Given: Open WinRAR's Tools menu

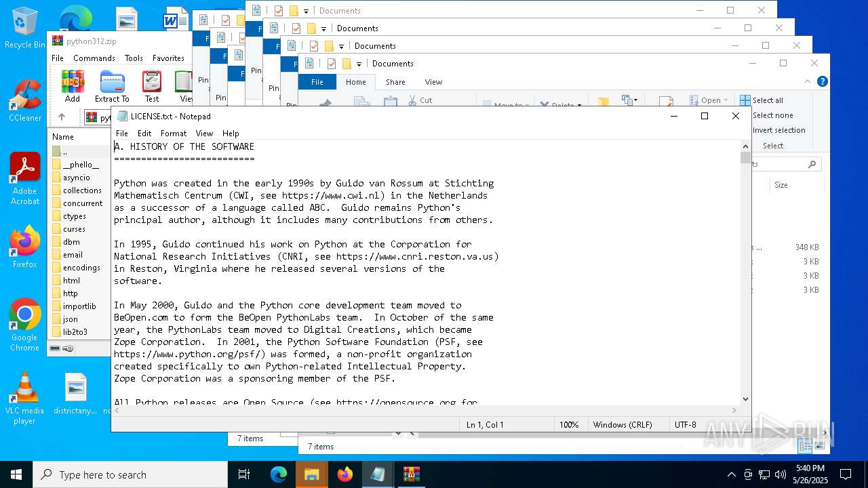Looking at the screenshot, I should (134, 58).
